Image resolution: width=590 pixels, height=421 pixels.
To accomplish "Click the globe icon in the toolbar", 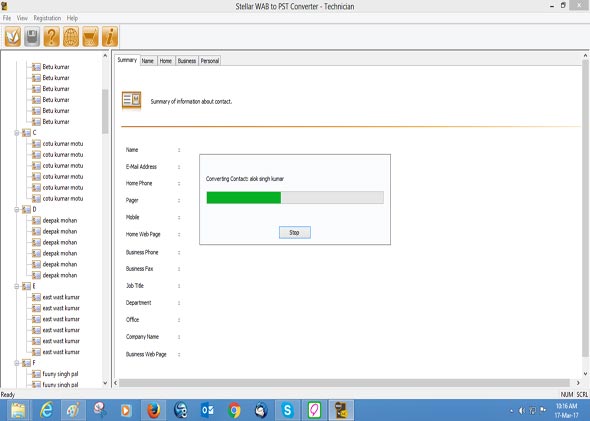I will point(71,36).
